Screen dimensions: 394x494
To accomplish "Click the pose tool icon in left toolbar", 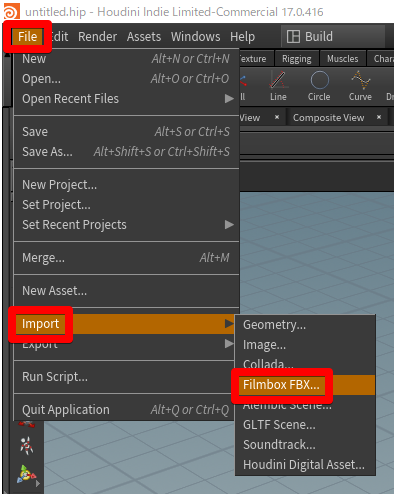I will (x=26, y=445).
